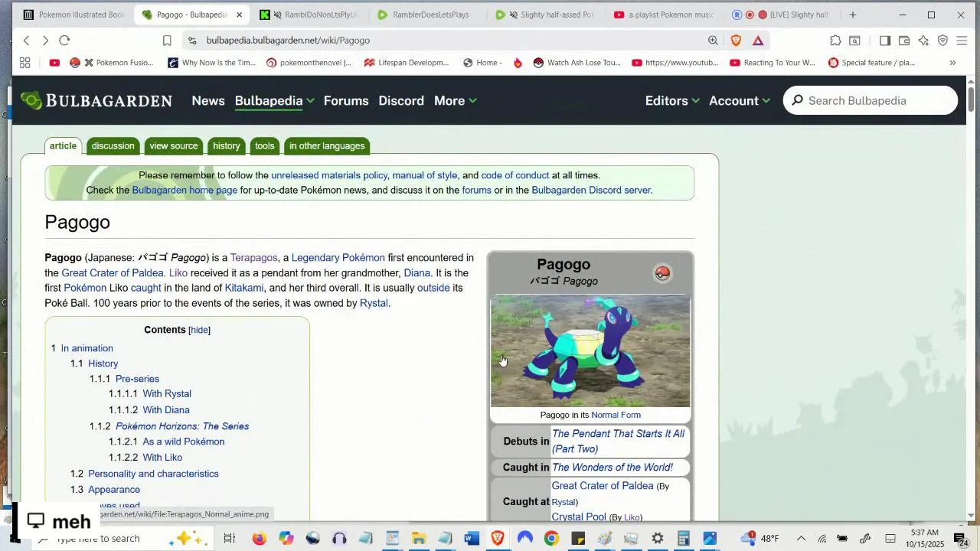Open Settings gear in the taskbar

[x=658, y=539]
